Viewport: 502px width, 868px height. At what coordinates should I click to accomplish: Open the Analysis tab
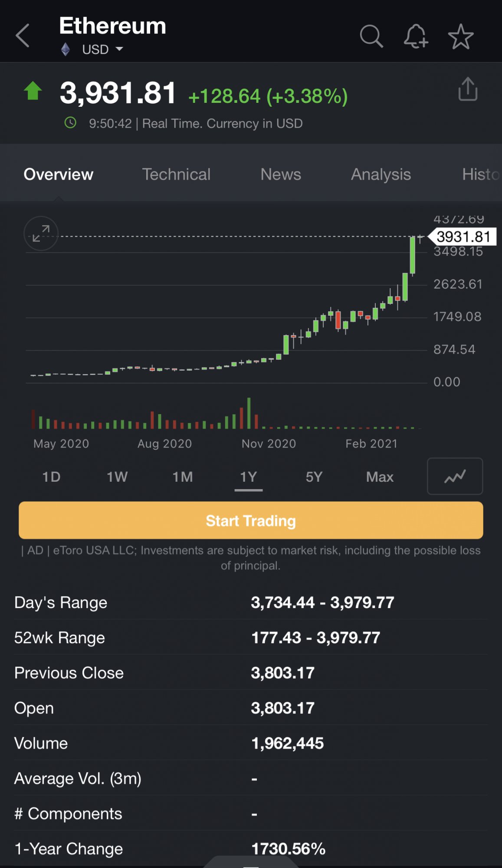(x=381, y=174)
